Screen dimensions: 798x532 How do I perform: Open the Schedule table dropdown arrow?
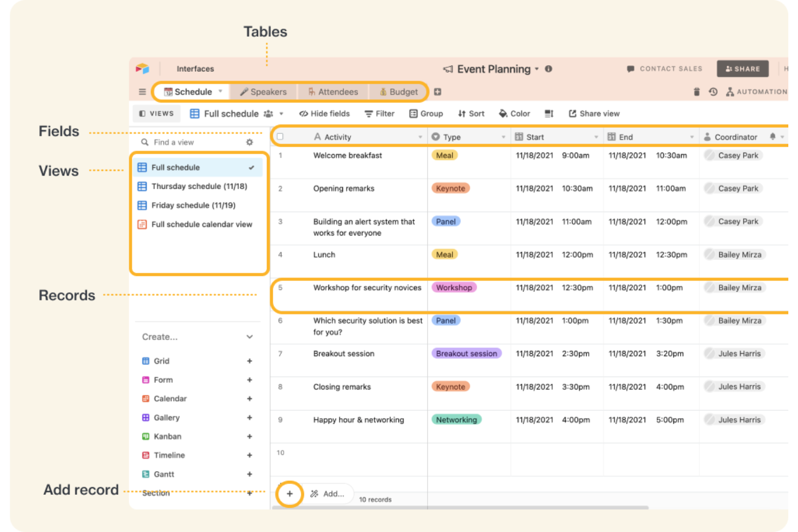tap(221, 92)
